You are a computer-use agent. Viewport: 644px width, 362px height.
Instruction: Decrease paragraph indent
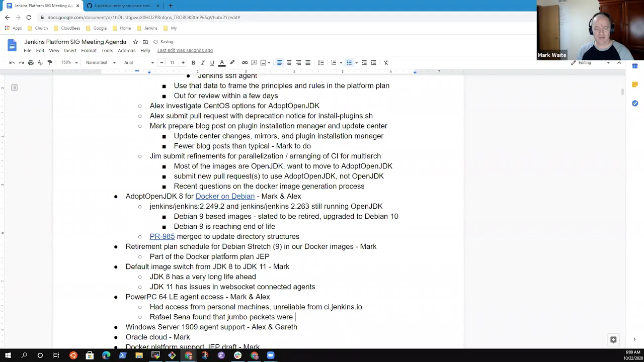pos(364,63)
